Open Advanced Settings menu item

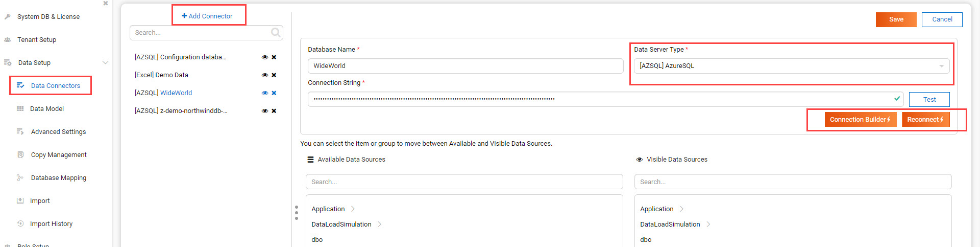58,131
